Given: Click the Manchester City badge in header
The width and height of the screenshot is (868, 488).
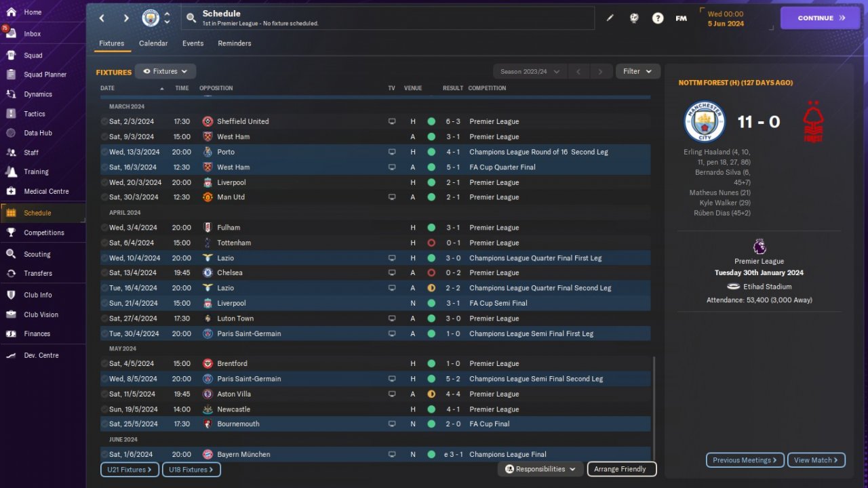Looking at the screenshot, I should (x=151, y=18).
